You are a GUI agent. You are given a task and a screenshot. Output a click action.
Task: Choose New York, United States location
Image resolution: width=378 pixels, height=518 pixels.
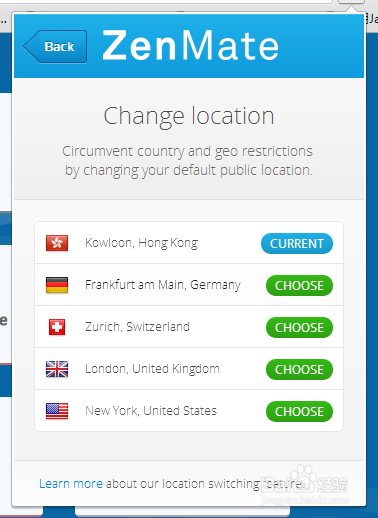[299, 411]
